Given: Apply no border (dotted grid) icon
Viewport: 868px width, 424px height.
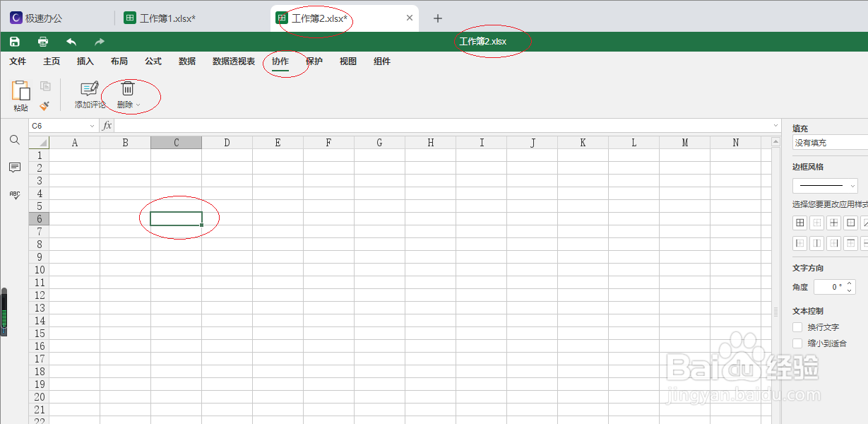Looking at the screenshot, I should point(817,223).
